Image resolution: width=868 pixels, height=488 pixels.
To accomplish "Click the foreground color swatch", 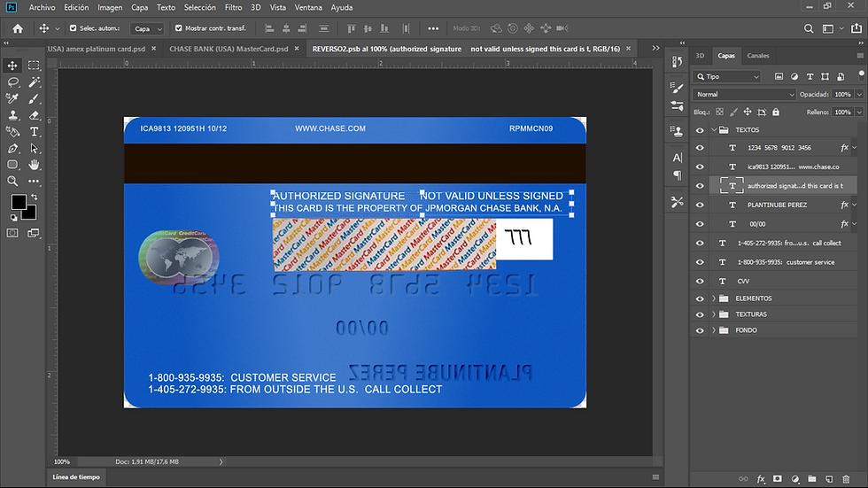I will pos(19,203).
